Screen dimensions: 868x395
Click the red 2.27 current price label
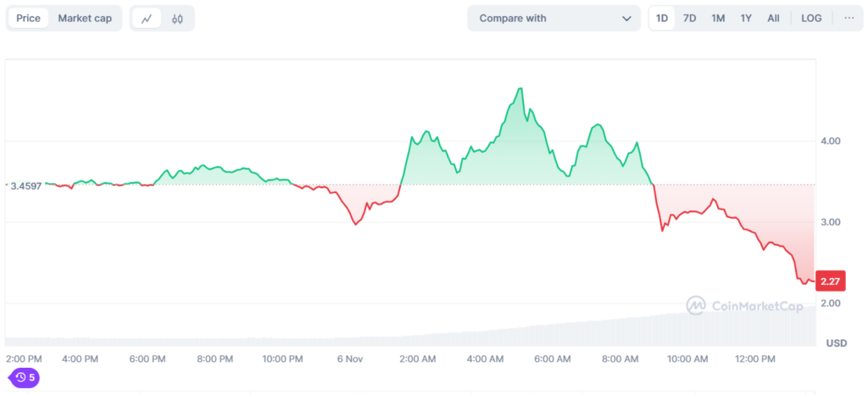tap(831, 281)
